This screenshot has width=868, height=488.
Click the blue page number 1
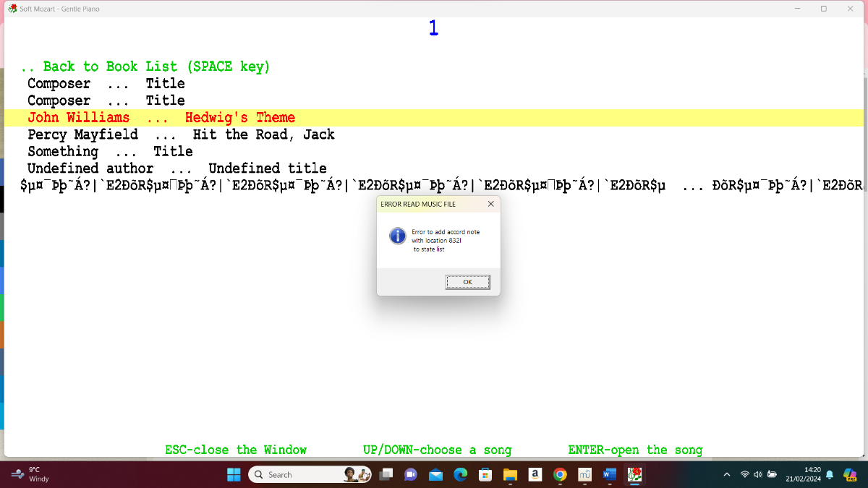click(x=433, y=28)
